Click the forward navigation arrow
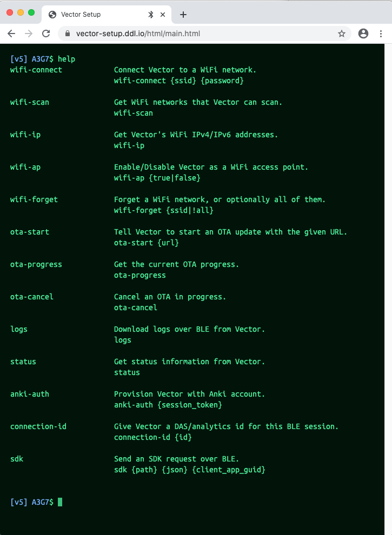This screenshot has width=392, height=535. coord(30,33)
